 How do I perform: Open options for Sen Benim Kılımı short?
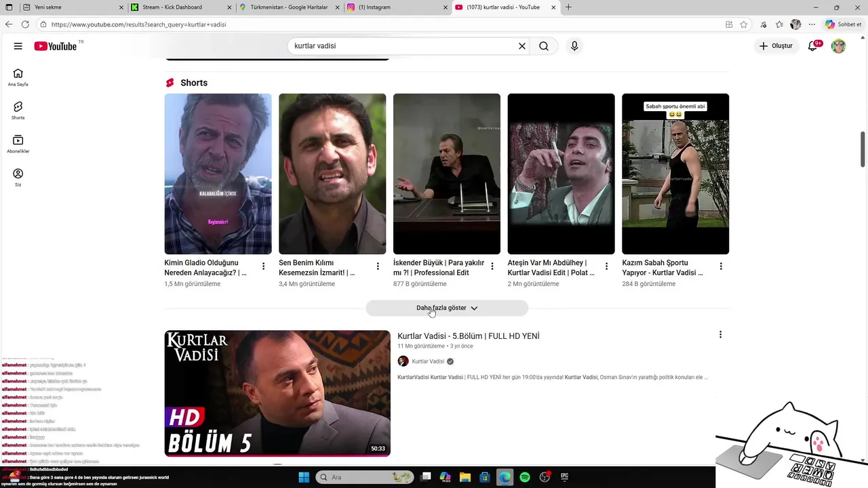click(378, 266)
